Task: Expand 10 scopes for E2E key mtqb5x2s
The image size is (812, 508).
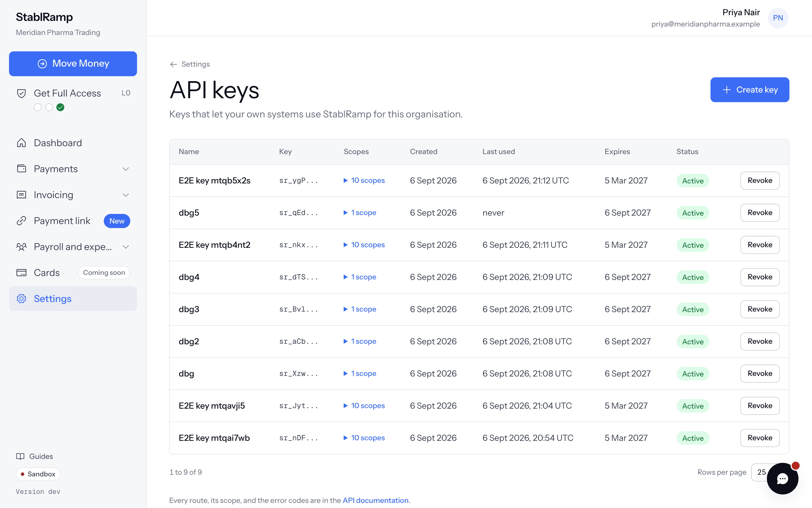Action: (x=364, y=180)
